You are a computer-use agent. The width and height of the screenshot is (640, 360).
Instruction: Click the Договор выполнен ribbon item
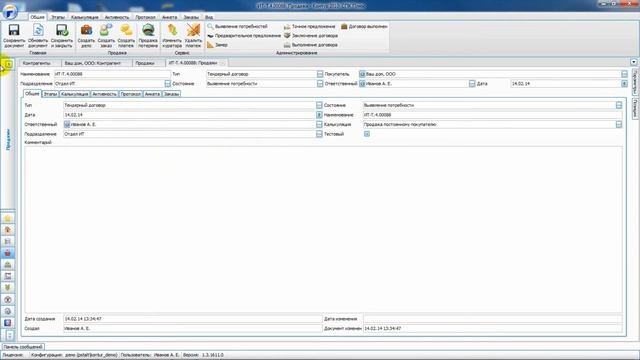click(x=364, y=26)
